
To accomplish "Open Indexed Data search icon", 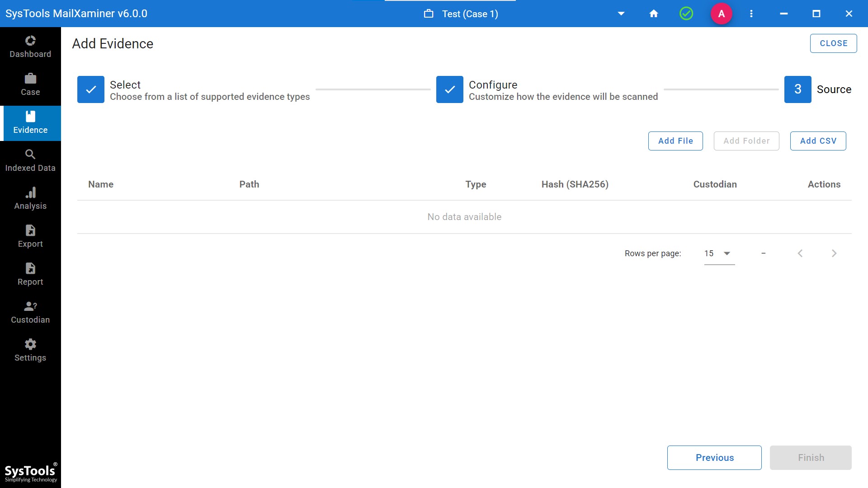I will click(30, 155).
